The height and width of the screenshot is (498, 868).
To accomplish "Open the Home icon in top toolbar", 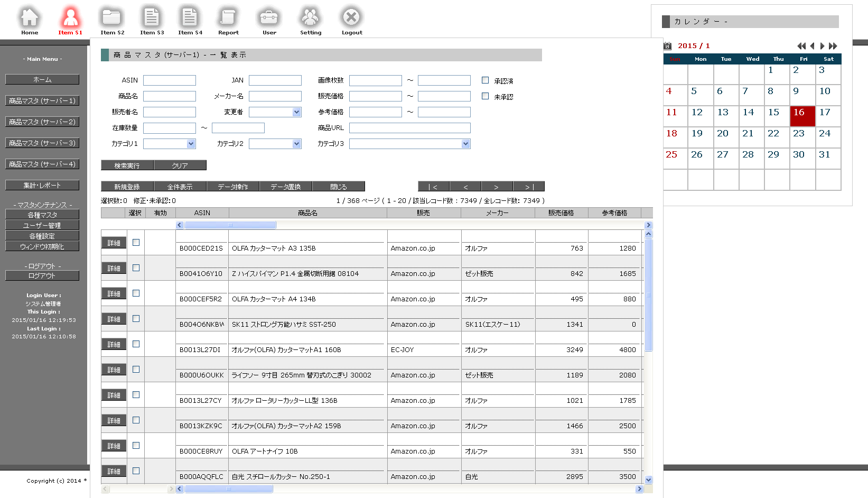I will 30,19.
